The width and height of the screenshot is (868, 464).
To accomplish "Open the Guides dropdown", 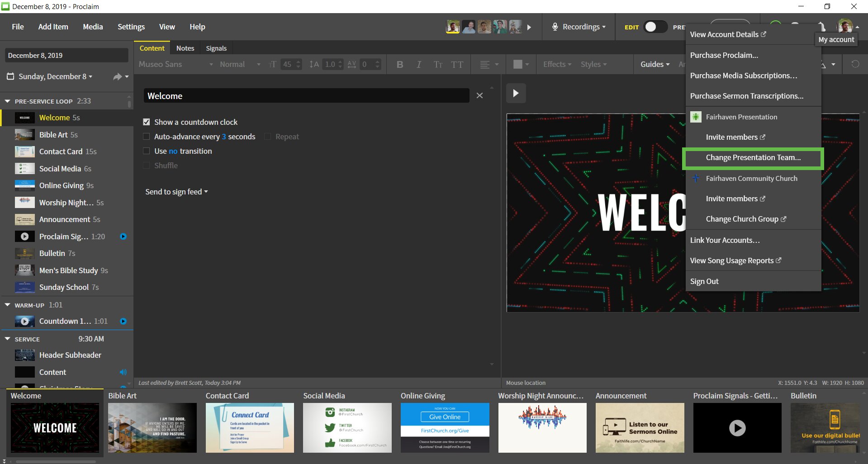I will click(x=655, y=64).
